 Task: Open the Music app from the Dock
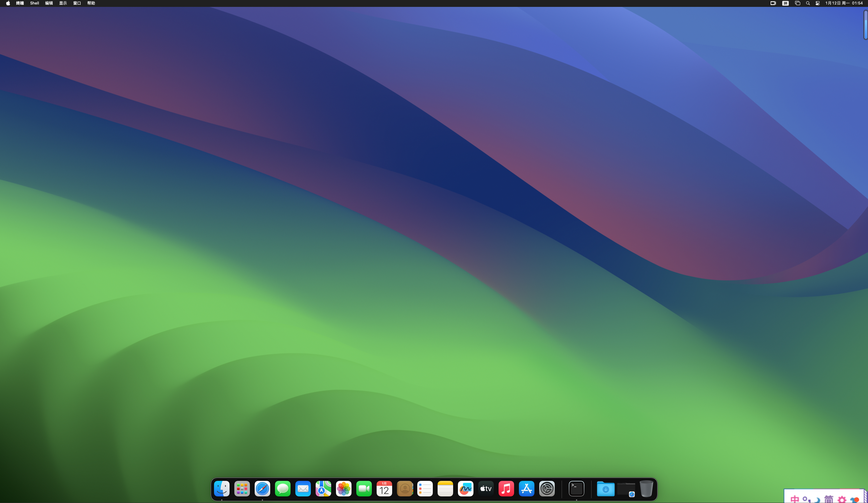coord(506,489)
